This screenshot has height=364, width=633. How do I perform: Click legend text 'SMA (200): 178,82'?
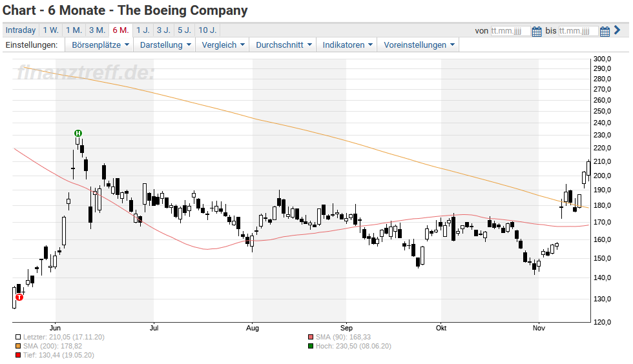(52, 346)
